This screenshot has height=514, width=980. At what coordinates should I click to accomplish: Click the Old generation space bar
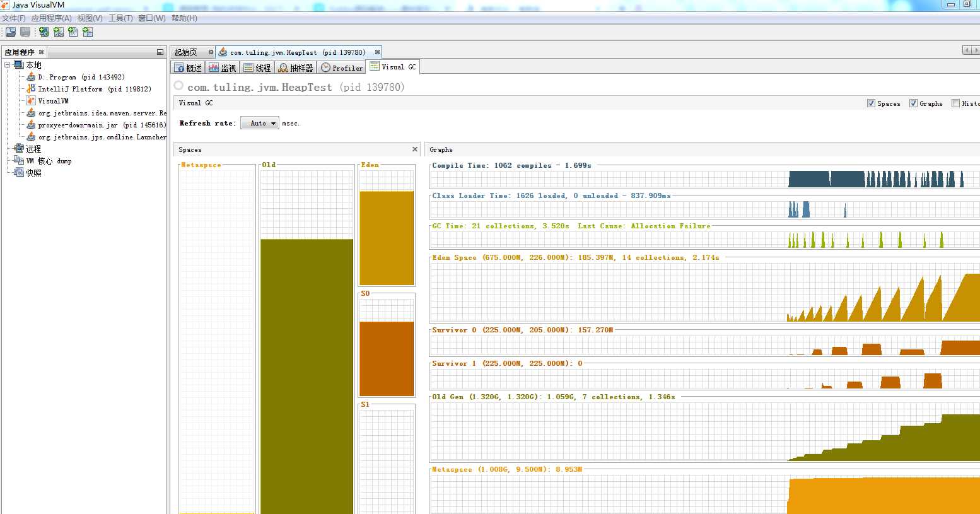point(307,376)
